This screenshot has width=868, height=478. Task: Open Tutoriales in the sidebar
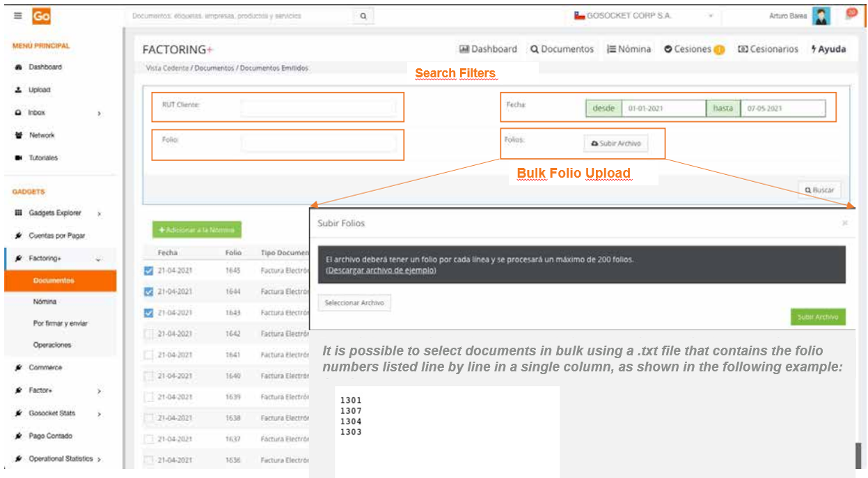[43, 158]
